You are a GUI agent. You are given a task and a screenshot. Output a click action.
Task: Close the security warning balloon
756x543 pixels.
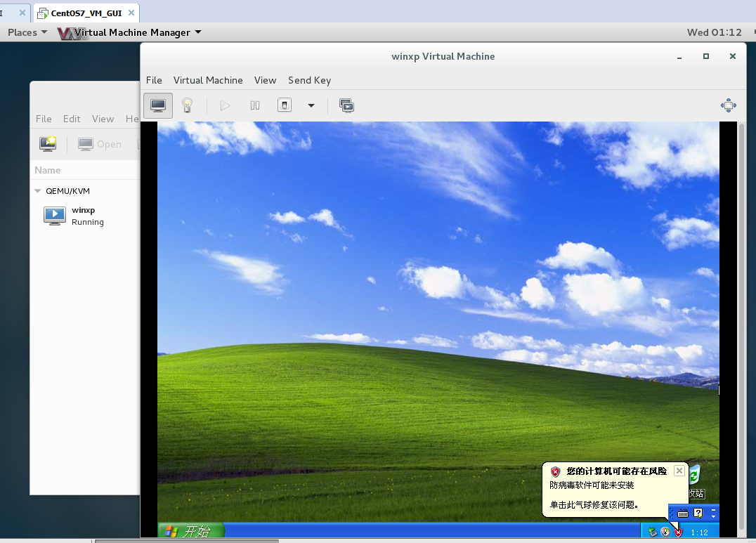(679, 471)
